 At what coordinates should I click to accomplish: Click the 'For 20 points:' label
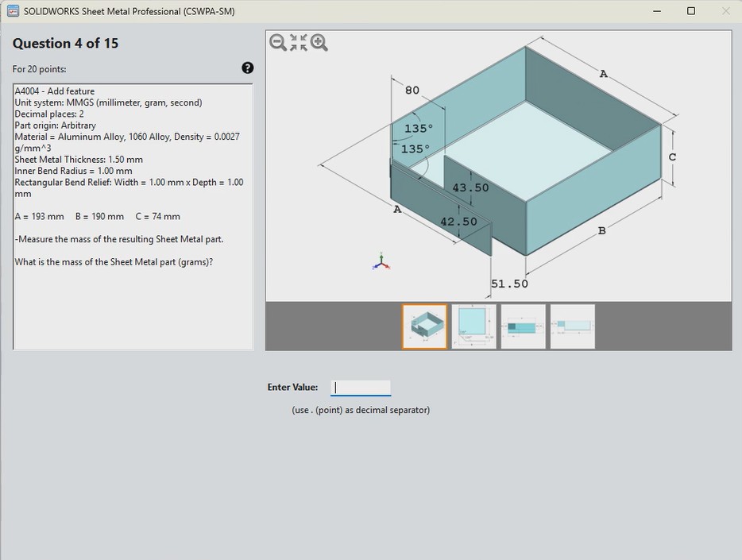pyautogui.click(x=39, y=69)
